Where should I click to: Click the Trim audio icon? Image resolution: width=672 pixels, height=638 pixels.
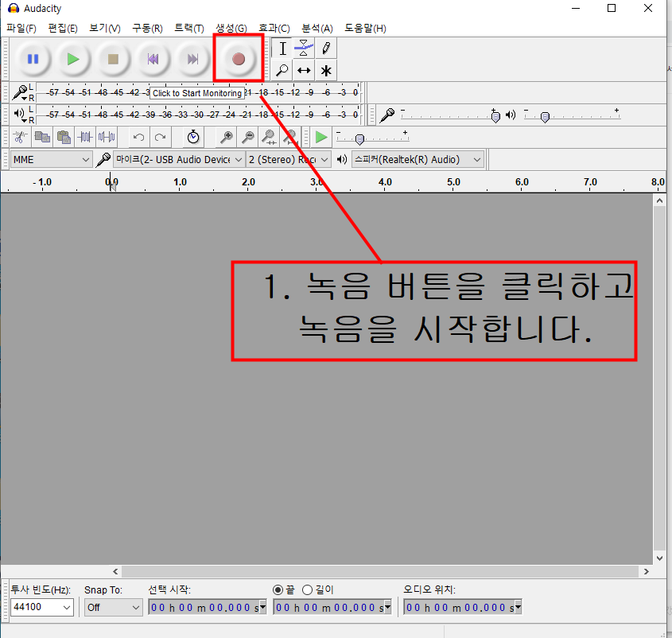pyautogui.click(x=85, y=137)
